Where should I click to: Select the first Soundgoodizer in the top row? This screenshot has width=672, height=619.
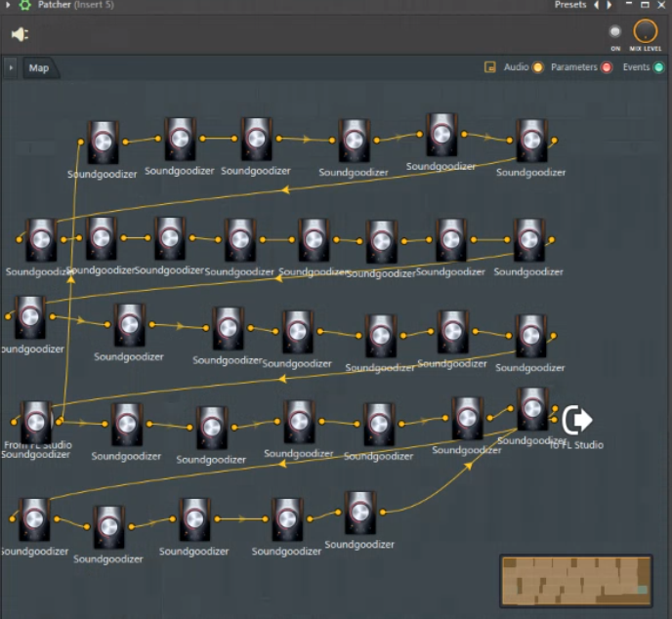click(x=103, y=143)
